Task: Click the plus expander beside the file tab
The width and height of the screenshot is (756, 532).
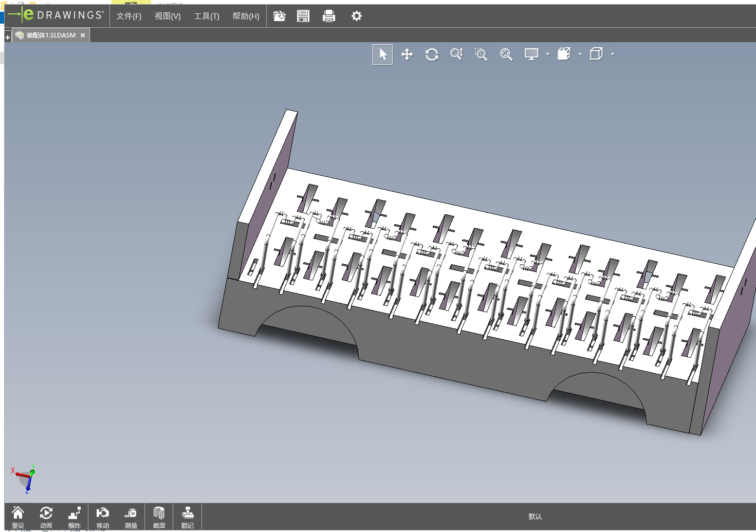Action: click(x=8, y=38)
